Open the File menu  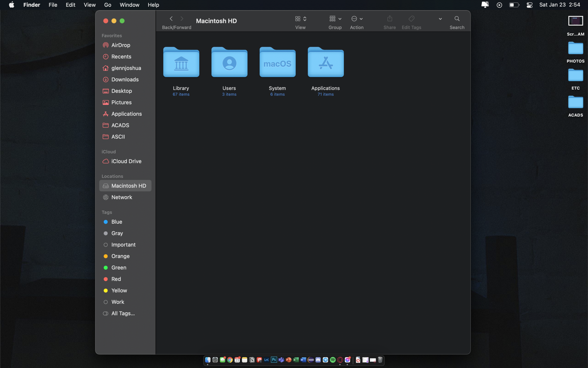[53, 5]
